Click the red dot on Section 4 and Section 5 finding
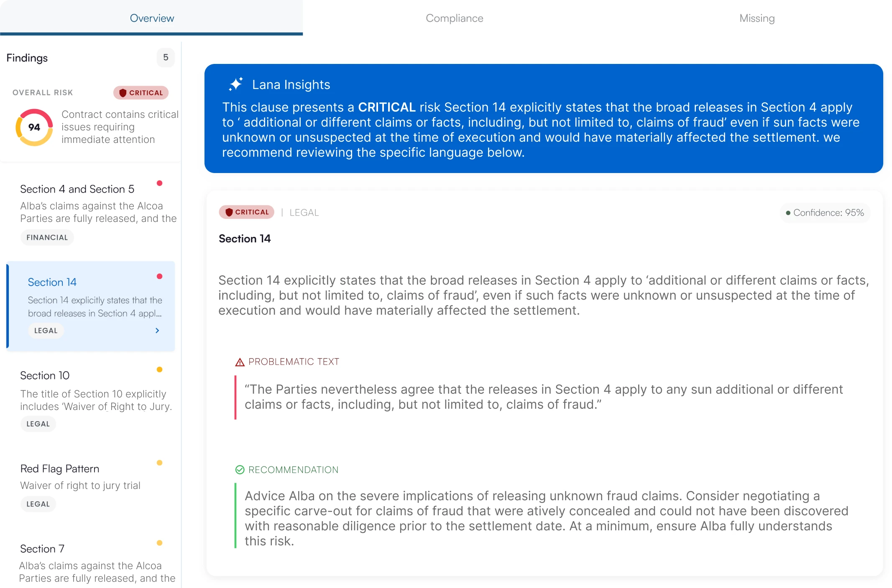 pos(159,183)
